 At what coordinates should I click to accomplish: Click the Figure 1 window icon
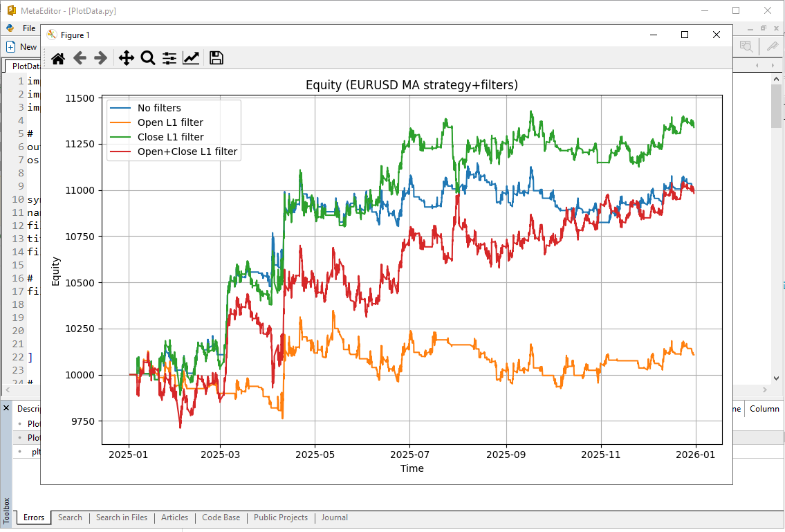coord(52,35)
